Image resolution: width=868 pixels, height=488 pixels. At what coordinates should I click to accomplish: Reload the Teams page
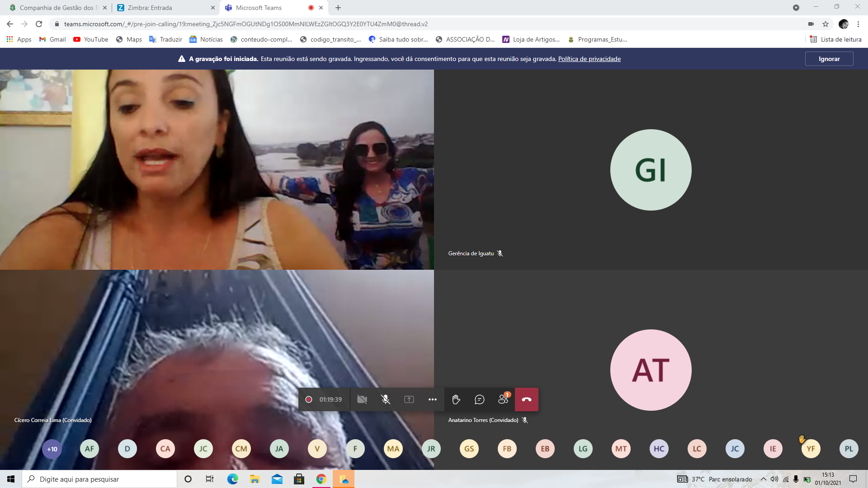tap(39, 24)
